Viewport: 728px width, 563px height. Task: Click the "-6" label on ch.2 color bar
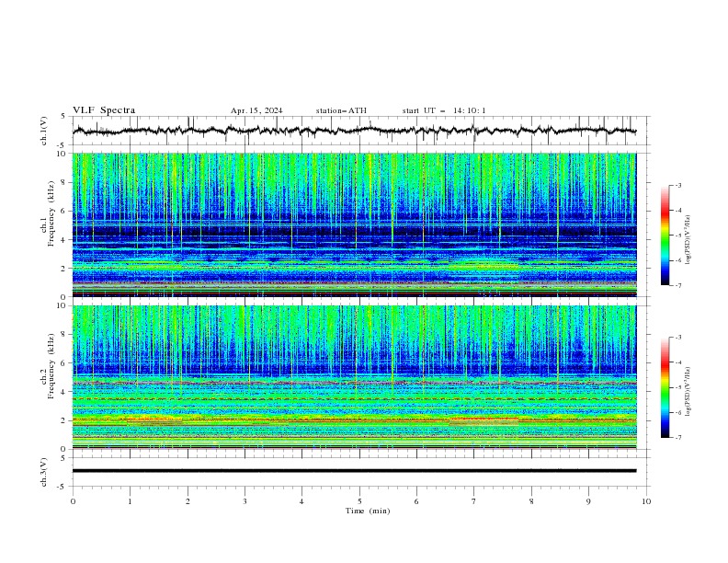click(x=677, y=412)
